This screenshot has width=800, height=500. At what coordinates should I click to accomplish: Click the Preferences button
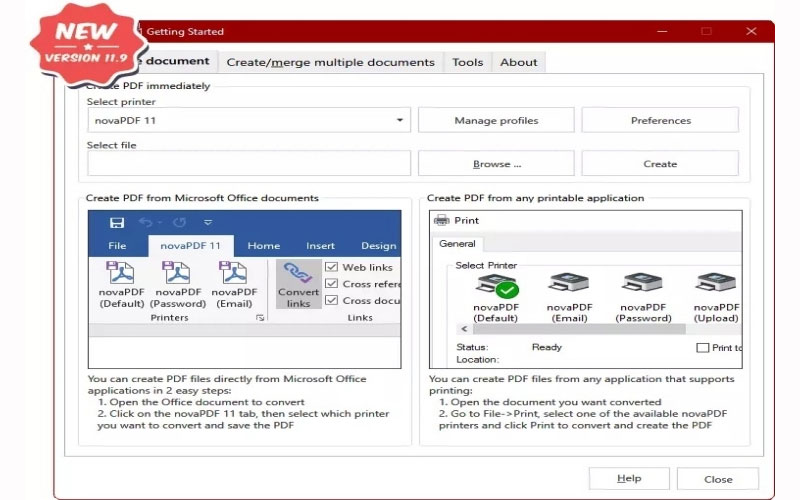point(660,120)
